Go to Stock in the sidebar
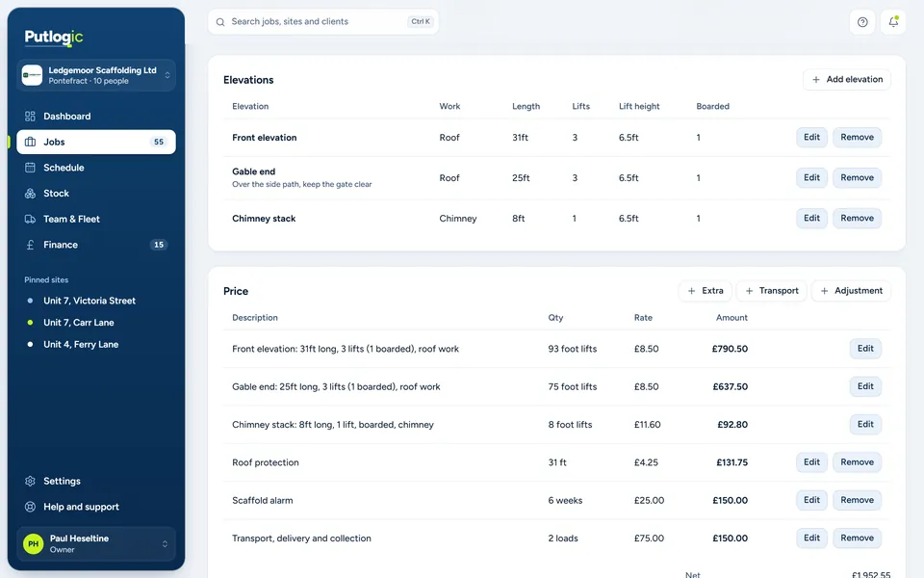This screenshot has height=578, width=924. (x=96, y=194)
